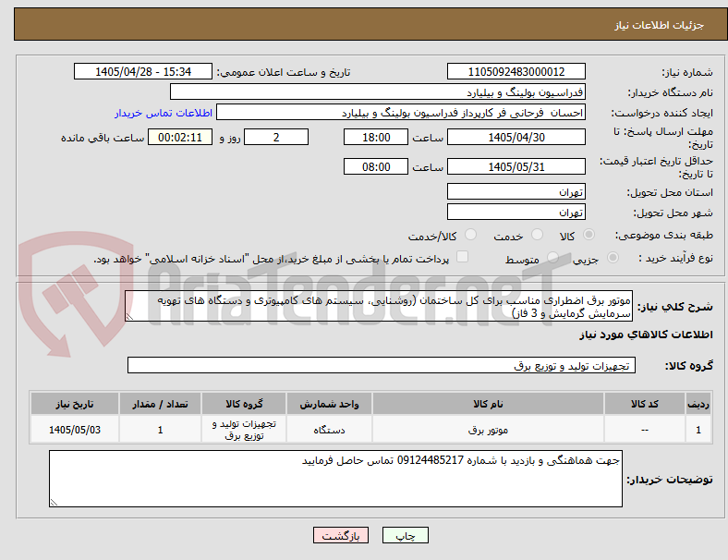Screen dimensions: 728x560
Task: Toggle the Islamic treasury bonds payment checkbox
Action: point(463,257)
